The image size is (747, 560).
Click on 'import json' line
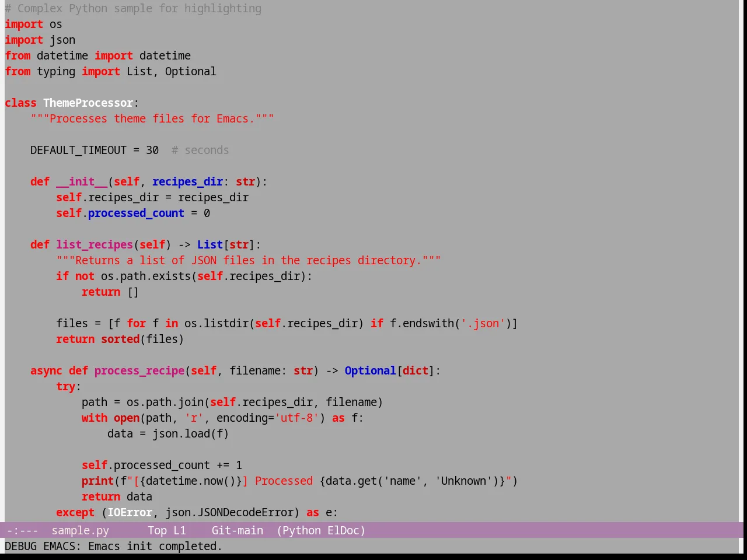click(x=40, y=40)
